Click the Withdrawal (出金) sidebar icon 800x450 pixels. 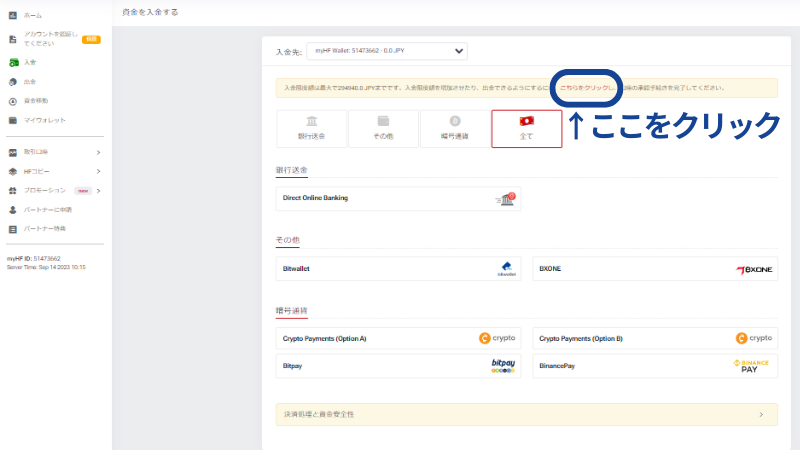(13, 81)
